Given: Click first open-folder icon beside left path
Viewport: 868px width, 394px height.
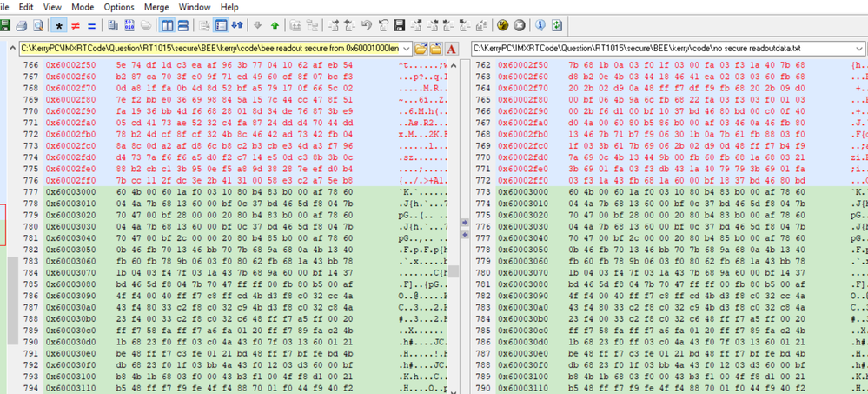Looking at the screenshot, I should pos(421,49).
